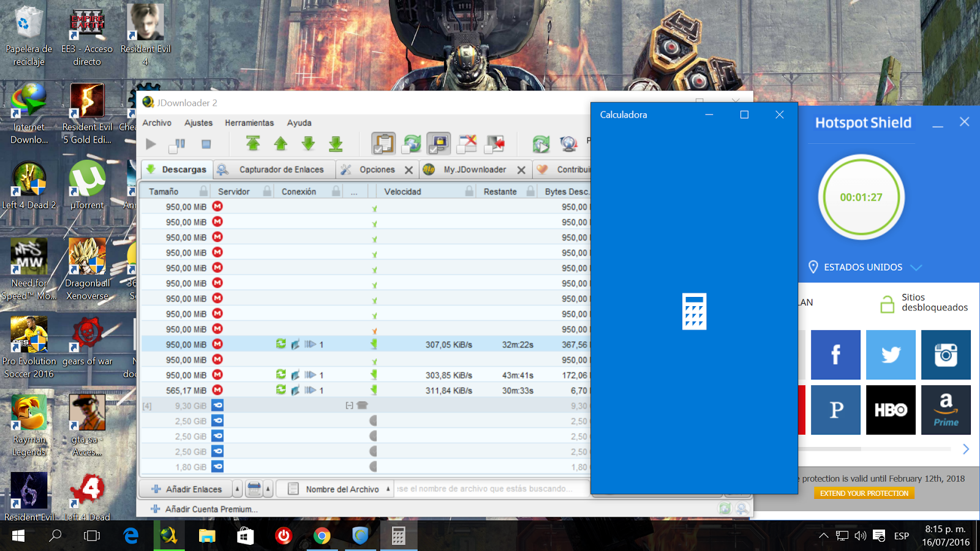
Task: Toggle the lock on the Conexión column
Action: pos(336,191)
